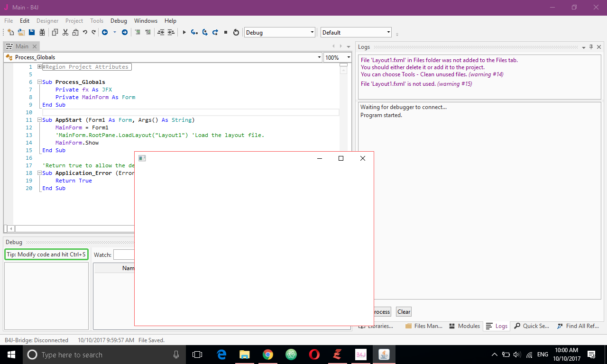Click the New file icon
607x364 pixels.
(x=10, y=32)
